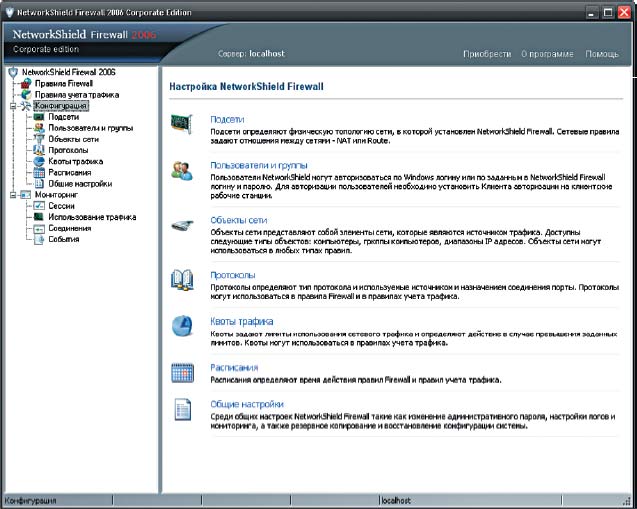Collapse the Мониторинг tree node
637x509 pixels.
(12, 194)
